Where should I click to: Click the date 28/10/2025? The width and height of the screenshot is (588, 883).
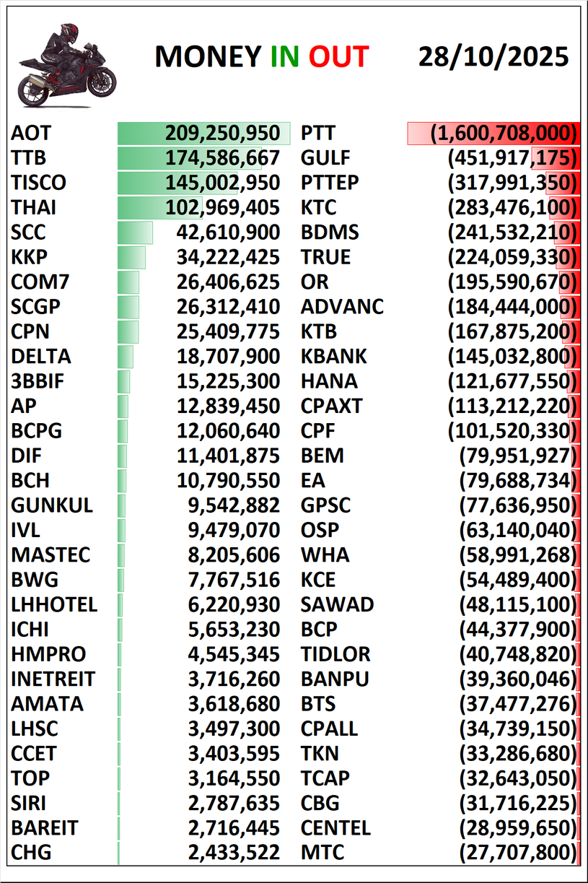(493, 57)
